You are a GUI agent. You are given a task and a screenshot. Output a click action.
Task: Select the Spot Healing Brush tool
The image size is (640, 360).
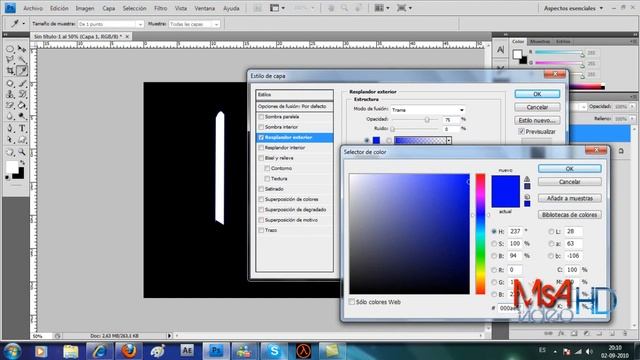coord(10,84)
